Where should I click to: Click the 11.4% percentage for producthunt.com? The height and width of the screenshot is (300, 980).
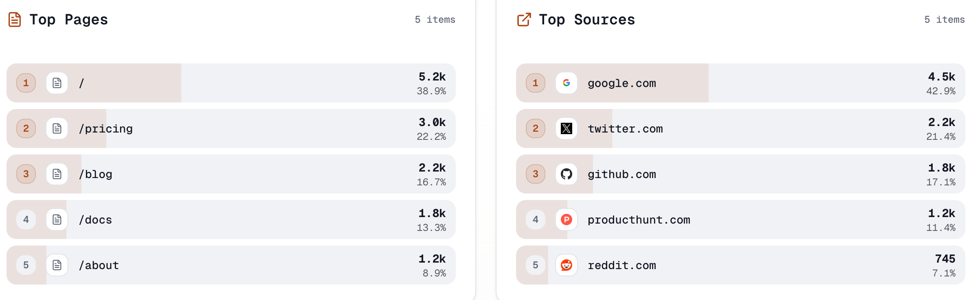[941, 228]
